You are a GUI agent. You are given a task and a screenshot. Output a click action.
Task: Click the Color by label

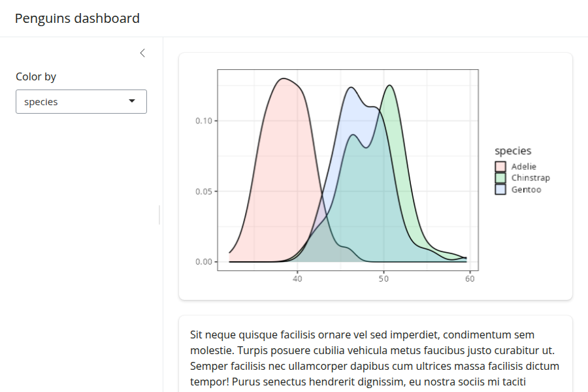pos(36,76)
